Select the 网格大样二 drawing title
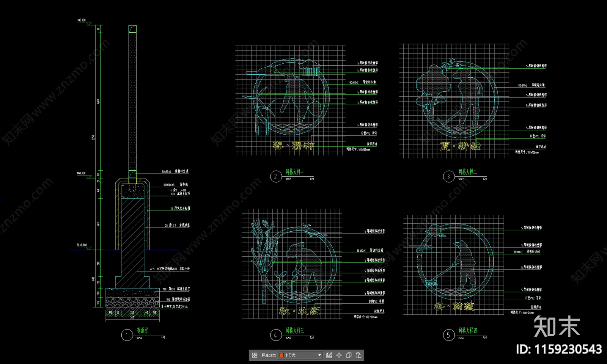The width and height of the screenshot is (607, 364). pyautogui.click(x=467, y=172)
